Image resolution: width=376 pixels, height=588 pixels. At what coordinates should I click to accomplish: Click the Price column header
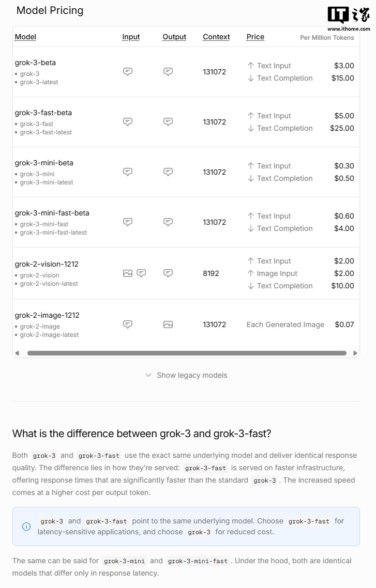[255, 37]
